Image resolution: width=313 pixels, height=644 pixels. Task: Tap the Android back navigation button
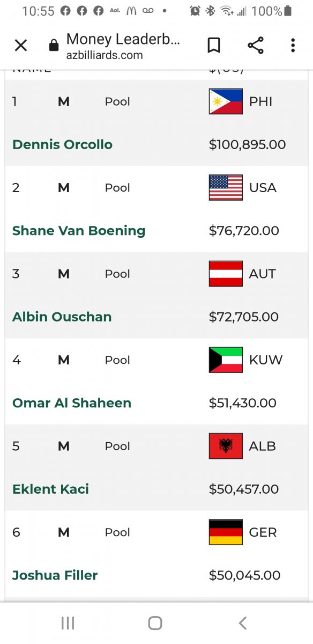tap(243, 623)
